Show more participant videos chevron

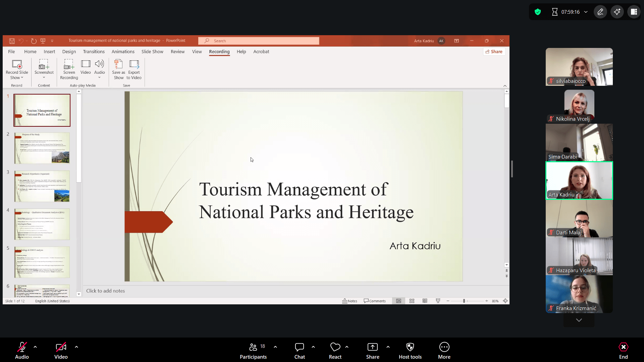[579, 320]
